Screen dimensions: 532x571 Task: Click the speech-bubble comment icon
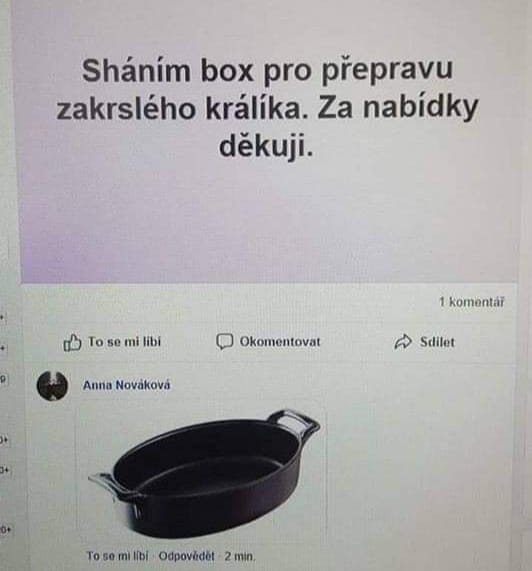[224, 342]
